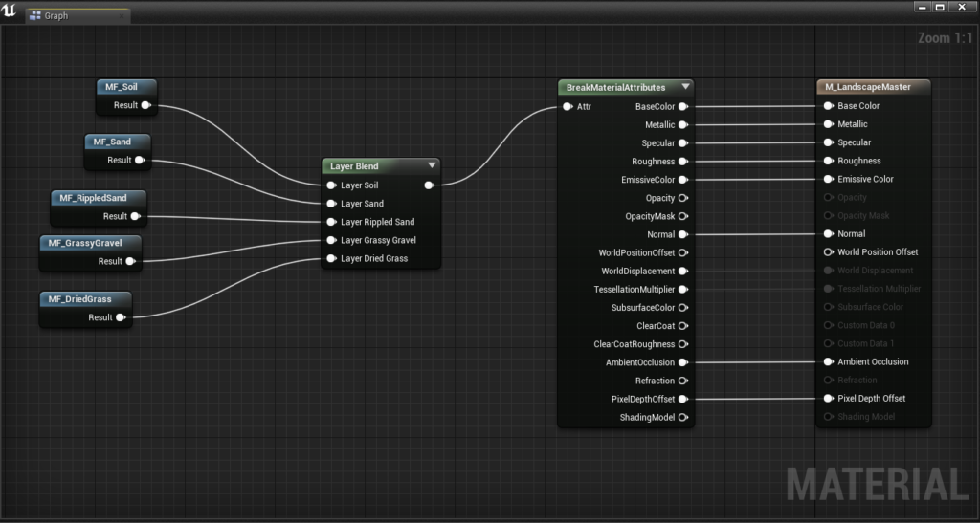980x523 pixels.
Task: Click the Layer Dried Grass input pin
Action: (x=332, y=258)
